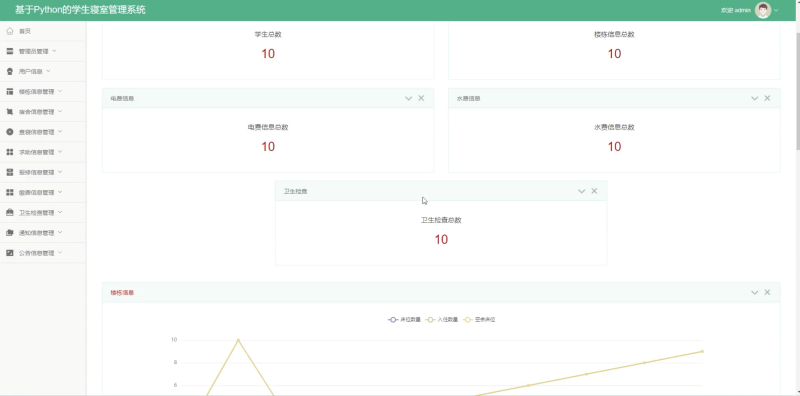Click the 管理员管理 sidebar icon

(10, 51)
